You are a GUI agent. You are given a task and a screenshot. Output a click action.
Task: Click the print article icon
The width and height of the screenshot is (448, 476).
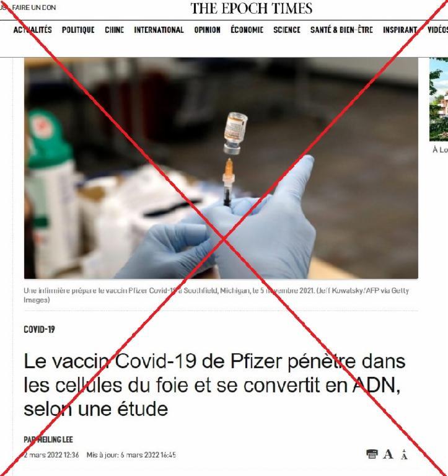point(372,454)
